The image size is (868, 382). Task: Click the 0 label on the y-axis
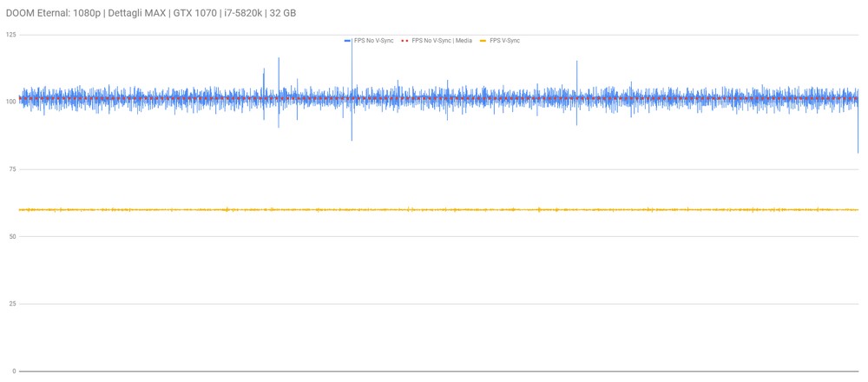pyautogui.click(x=15, y=371)
